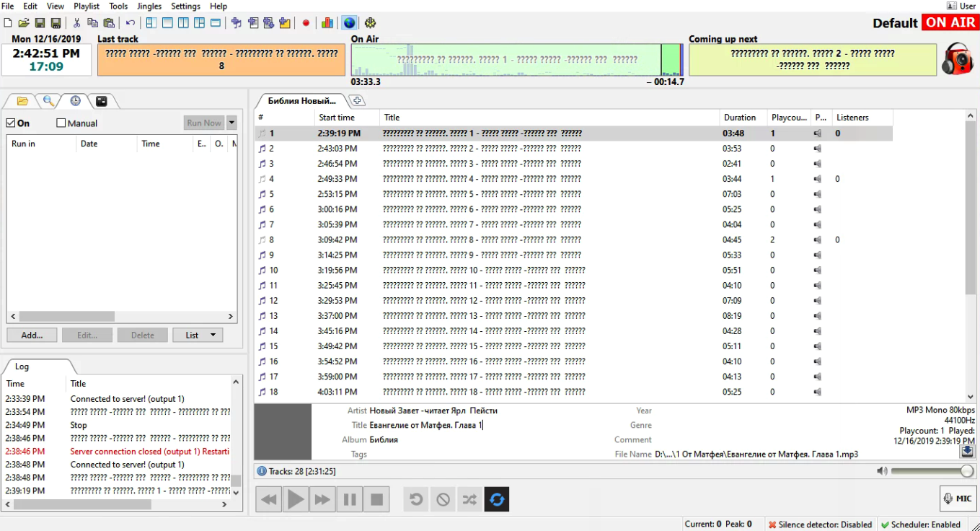Click the Edit... button in scheduler
This screenshot has width=980, height=531.
click(x=87, y=335)
